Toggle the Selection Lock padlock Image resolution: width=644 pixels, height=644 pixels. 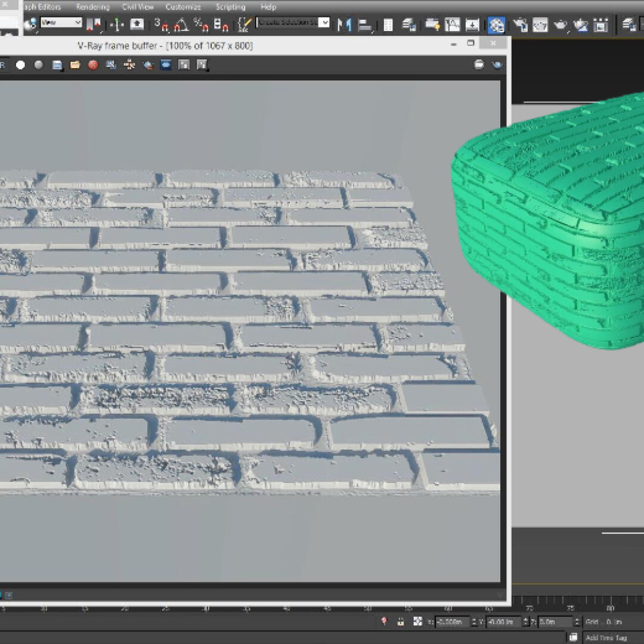[x=401, y=622]
